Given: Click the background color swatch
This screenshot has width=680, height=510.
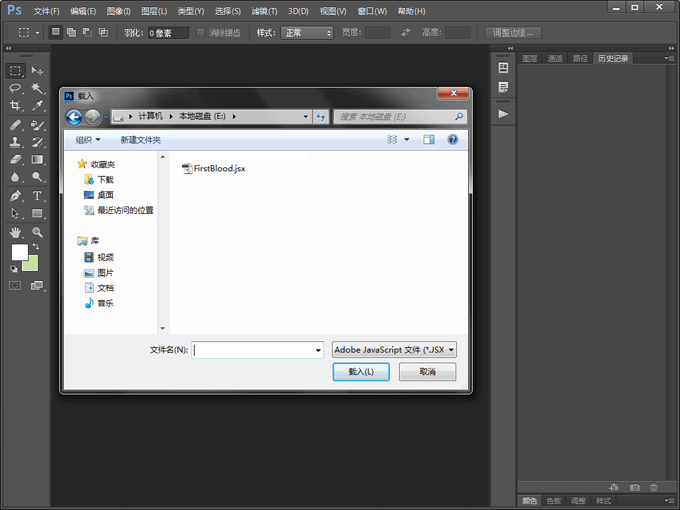Looking at the screenshot, I should coord(33,264).
